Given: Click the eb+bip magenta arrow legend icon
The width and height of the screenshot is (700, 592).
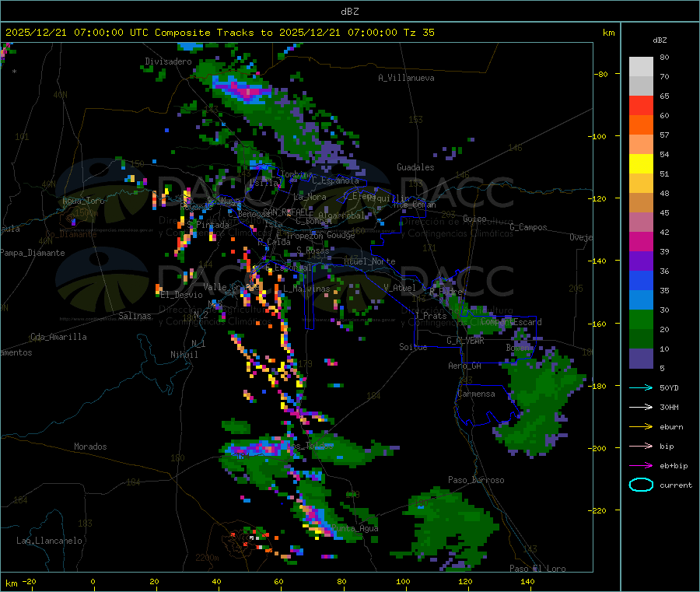Looking at the screenshot, I should tap(641, 466).
